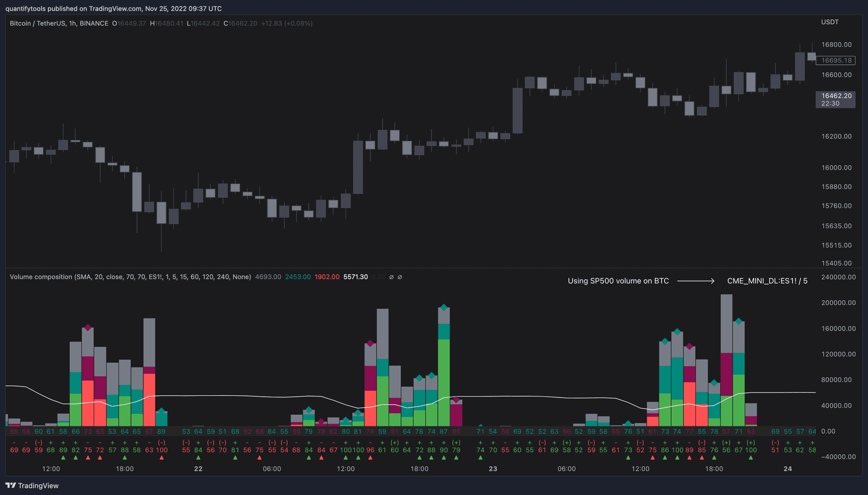
Task: Click the first empty-set symbol in indicator legend
Action: tap(391, 277)
